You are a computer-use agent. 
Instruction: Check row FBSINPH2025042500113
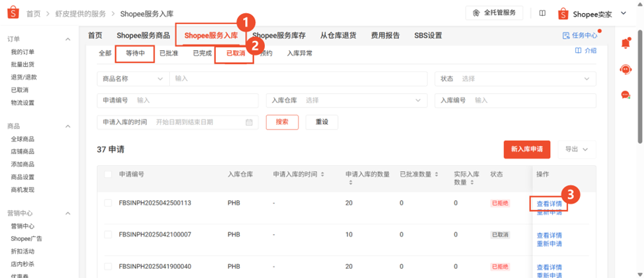[x=108, y=203]
